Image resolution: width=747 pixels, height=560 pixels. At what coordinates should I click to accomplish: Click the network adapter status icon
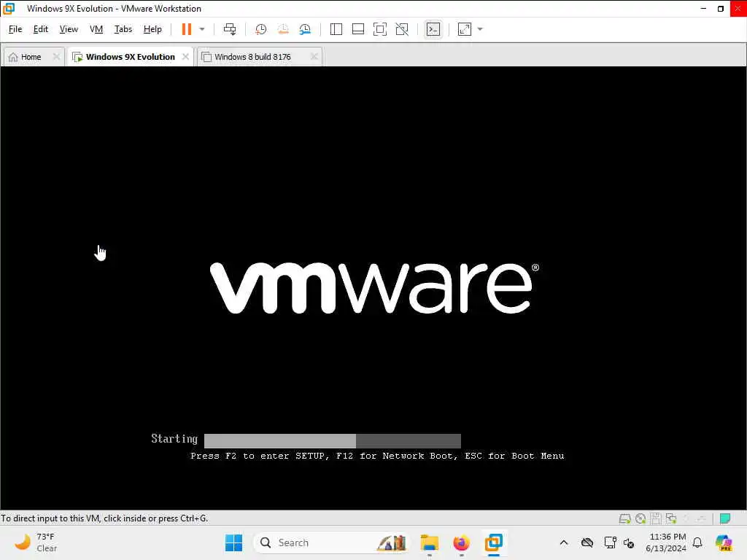[x=671, y=518]
